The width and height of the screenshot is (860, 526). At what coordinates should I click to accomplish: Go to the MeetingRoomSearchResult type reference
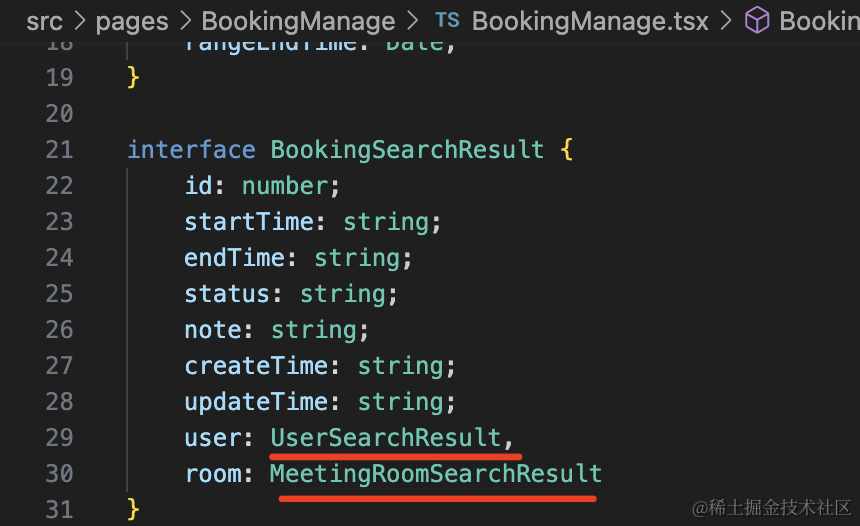pyautogui.click(x=436, y=474)
